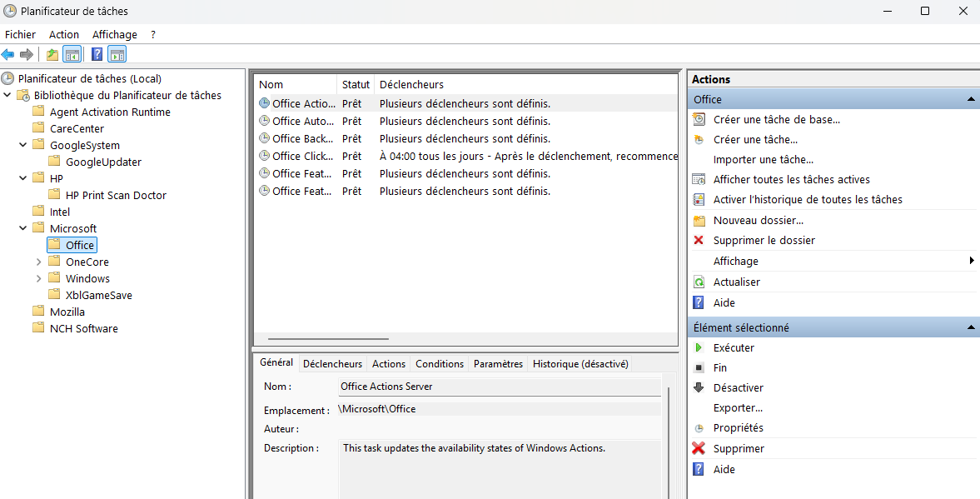This screenshot has width=980, height=499.
Task: Toggle the console tree pane toolbar icon
Action: (72, 54)
